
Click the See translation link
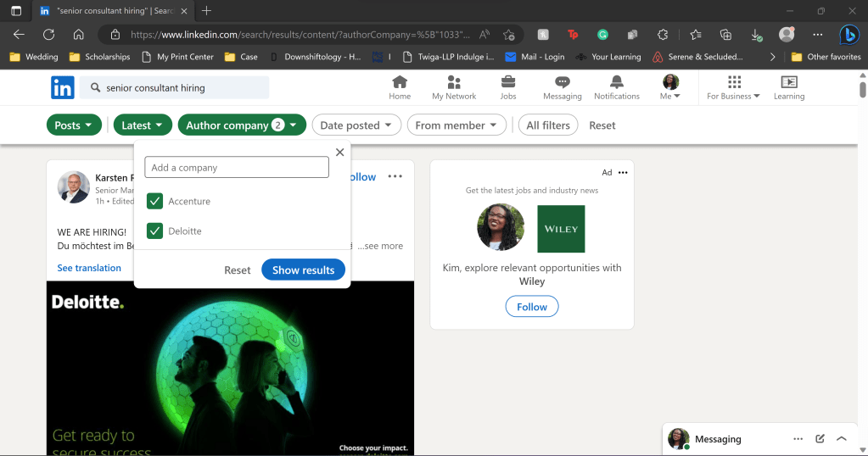coord(89,268)
